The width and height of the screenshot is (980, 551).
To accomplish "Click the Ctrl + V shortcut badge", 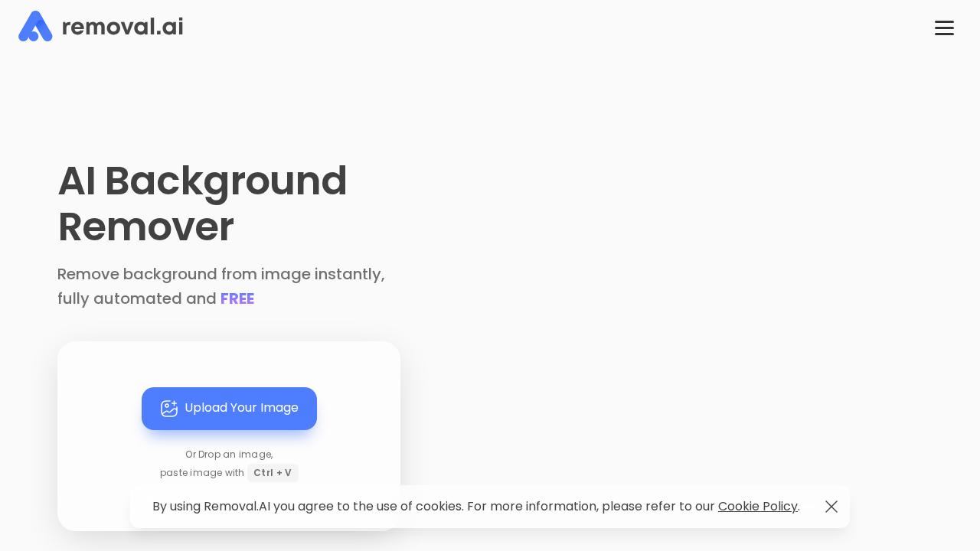I will coord(273,473).
